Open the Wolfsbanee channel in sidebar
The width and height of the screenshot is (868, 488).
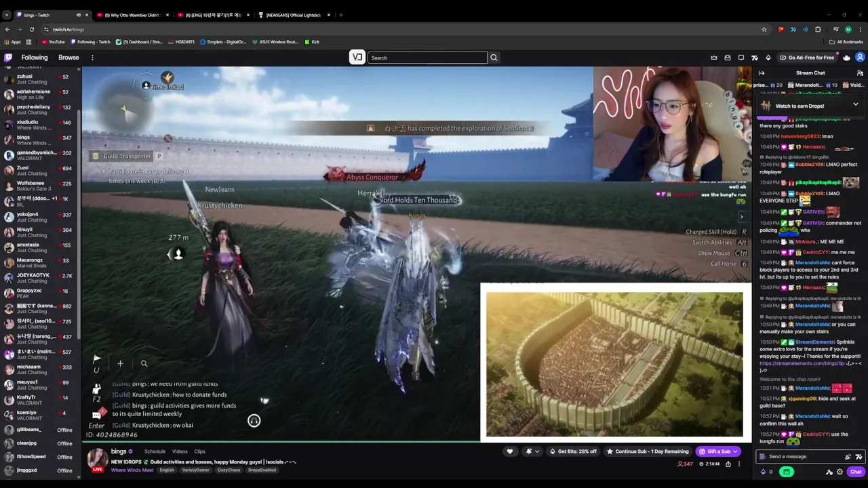pyautogui.click(x=39, y=186)
